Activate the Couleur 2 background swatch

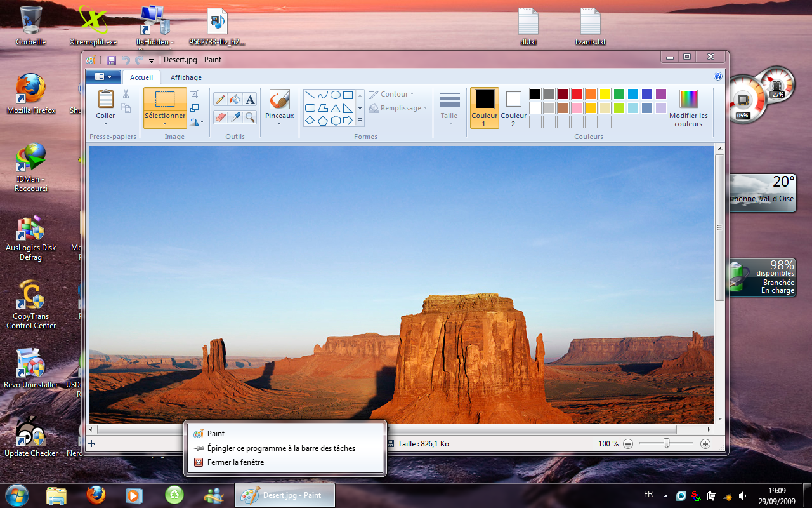coord(513,107)
